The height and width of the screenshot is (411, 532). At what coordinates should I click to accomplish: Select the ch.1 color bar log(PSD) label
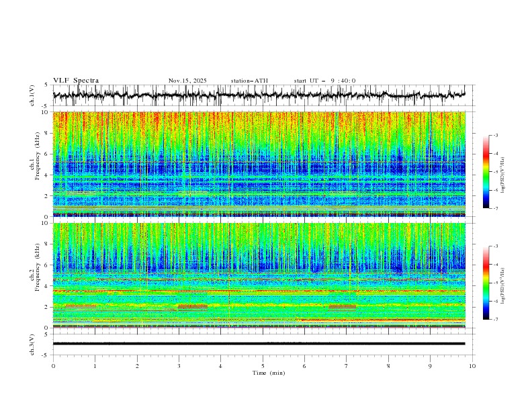(x=503, y=175)
